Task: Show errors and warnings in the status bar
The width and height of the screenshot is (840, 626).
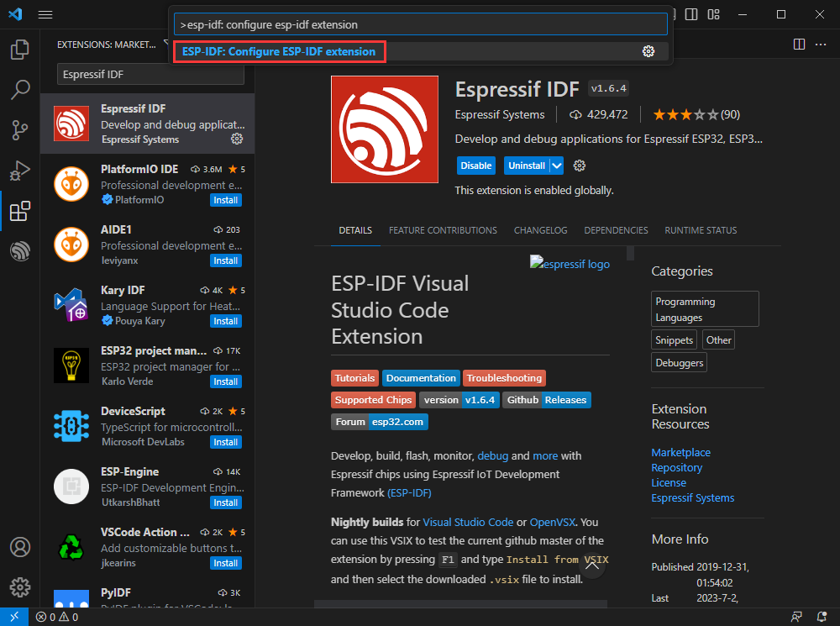Action: click(57, 617)
